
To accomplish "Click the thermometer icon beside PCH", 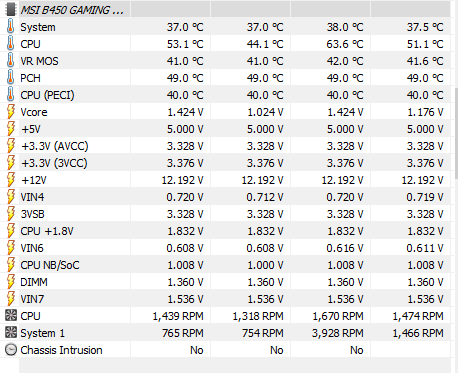I will [x=11, y=78].
